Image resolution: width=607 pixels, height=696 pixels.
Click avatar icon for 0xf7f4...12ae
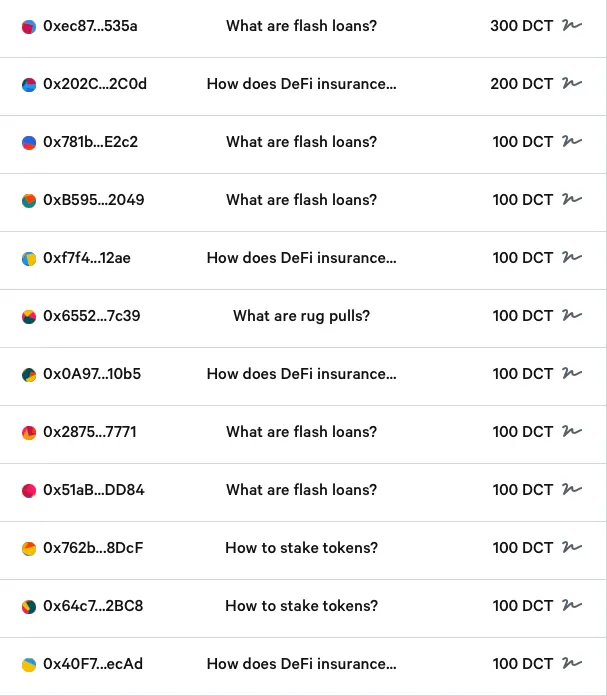pyautogui.click(x=29, y=258)
